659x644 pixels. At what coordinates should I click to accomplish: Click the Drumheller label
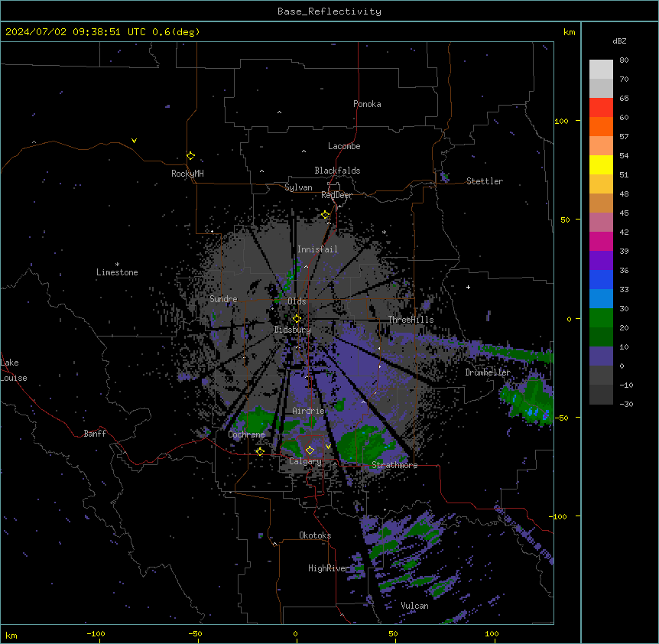(488, 372)
